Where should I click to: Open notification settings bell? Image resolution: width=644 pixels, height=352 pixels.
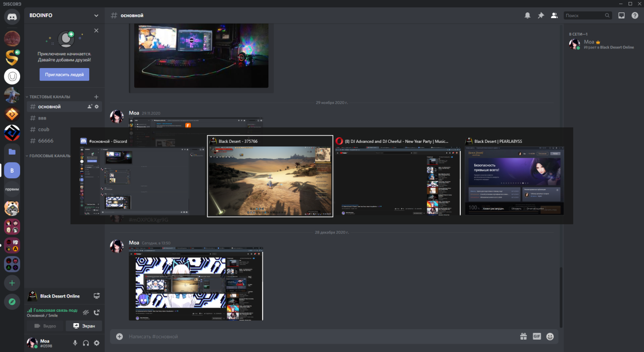(527, 15)
